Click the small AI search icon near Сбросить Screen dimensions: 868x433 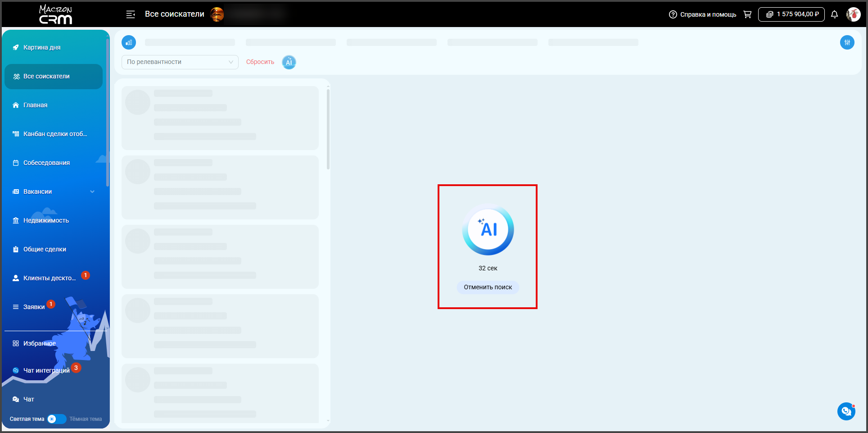[x=289, y=62]
